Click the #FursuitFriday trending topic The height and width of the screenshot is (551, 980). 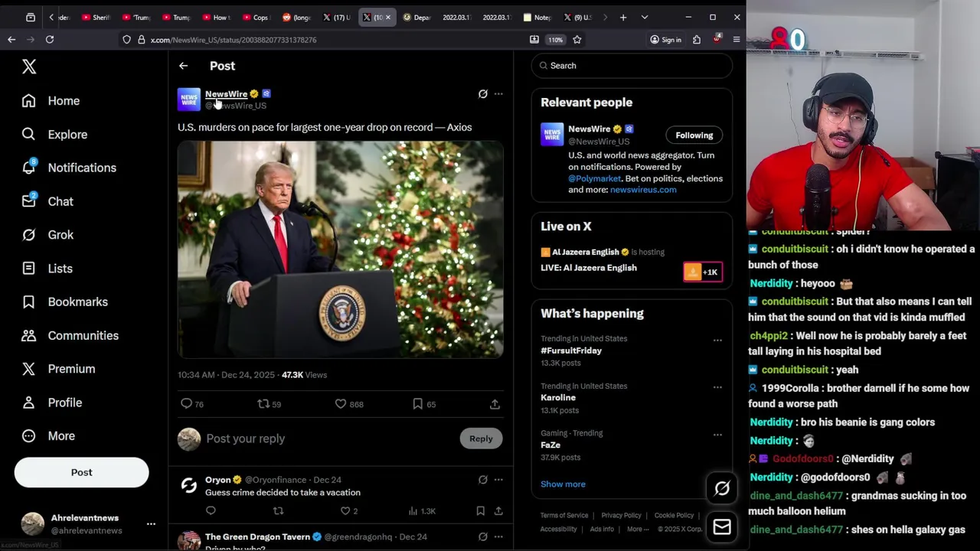point(571,350)
